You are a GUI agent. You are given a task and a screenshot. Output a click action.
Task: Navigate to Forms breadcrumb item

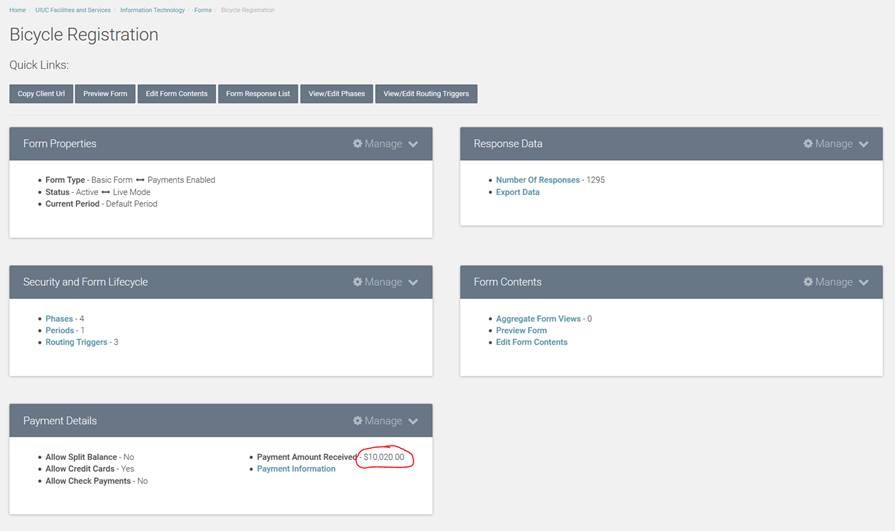pos(202,10)
